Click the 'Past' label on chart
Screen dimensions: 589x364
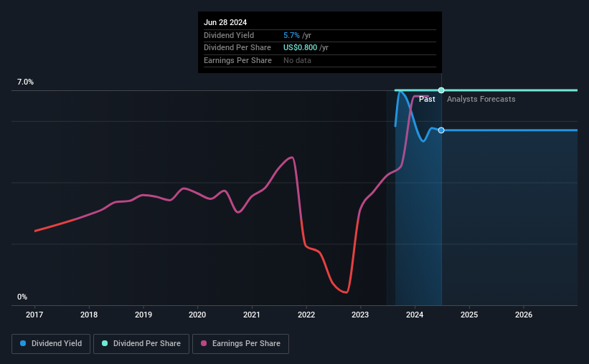click(x=427, y=99)
